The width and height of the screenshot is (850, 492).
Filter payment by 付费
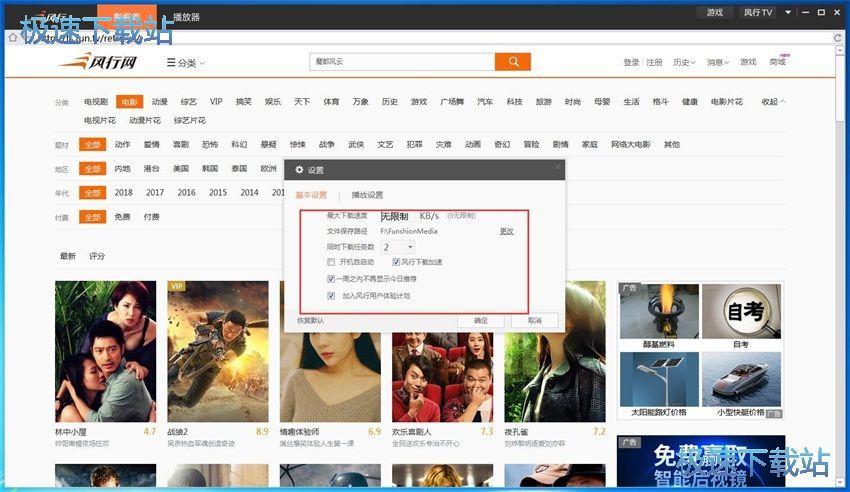[x=152, y=217]
